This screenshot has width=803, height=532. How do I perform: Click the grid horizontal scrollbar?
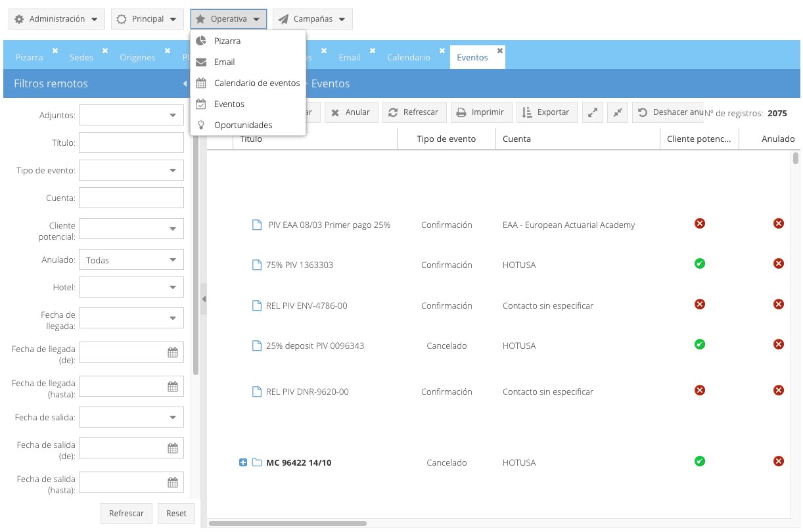[288, 523]
